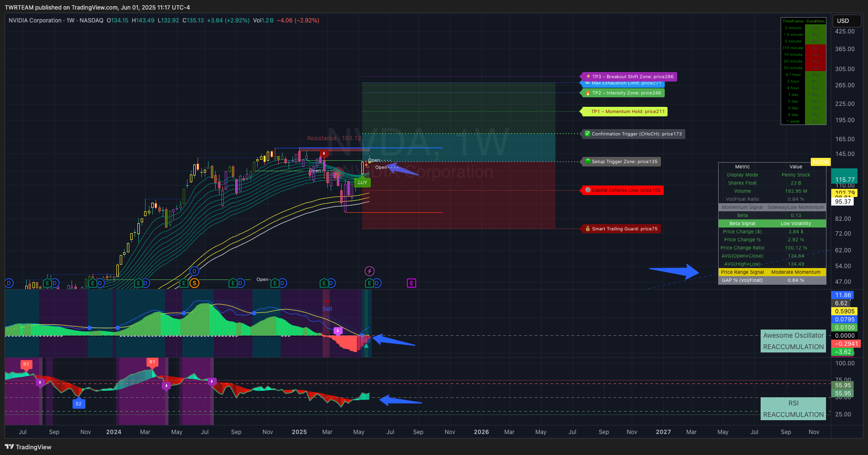Viewport: 868px width, 455px height.
Task: Open the August 2024 earnings E marker
Action: click(x=233, y=283)
